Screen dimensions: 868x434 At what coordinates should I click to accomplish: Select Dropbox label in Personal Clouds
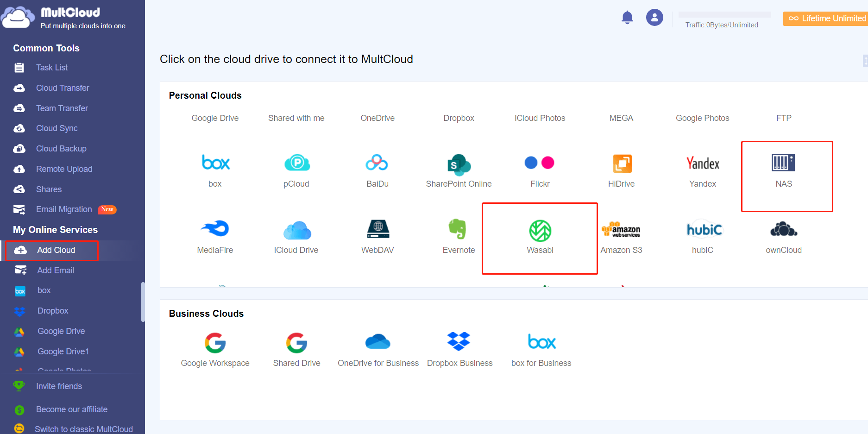(x=459, y=118)
